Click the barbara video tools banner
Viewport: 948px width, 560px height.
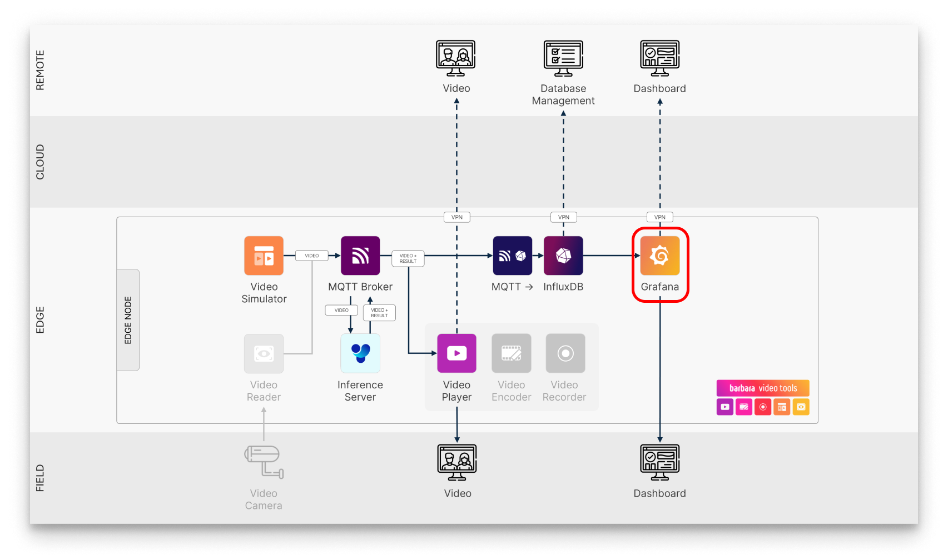click(x=763, y=388)
